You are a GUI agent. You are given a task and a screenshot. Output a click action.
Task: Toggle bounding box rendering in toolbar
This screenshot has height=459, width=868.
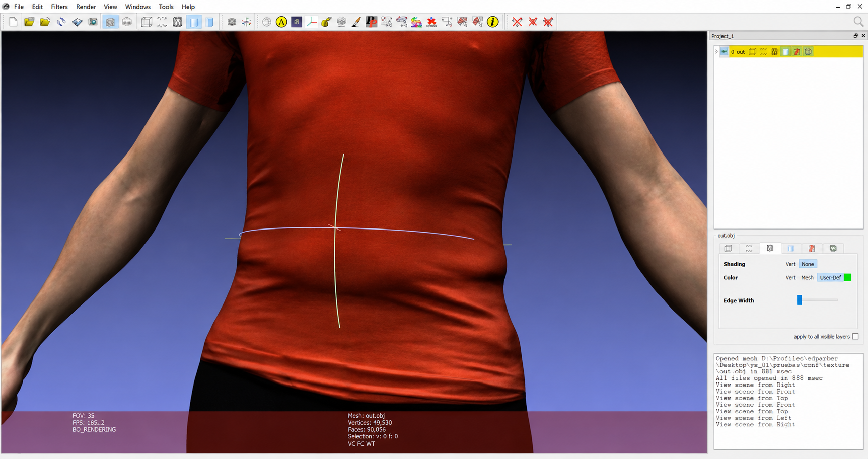click(x=147, y=22)
